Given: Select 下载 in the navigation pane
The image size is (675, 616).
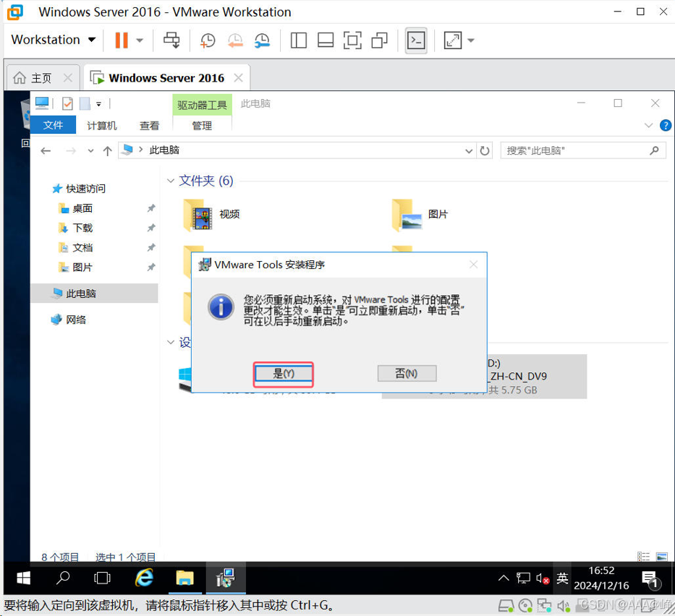Looking at the screenshot, I should click(82, 228).
